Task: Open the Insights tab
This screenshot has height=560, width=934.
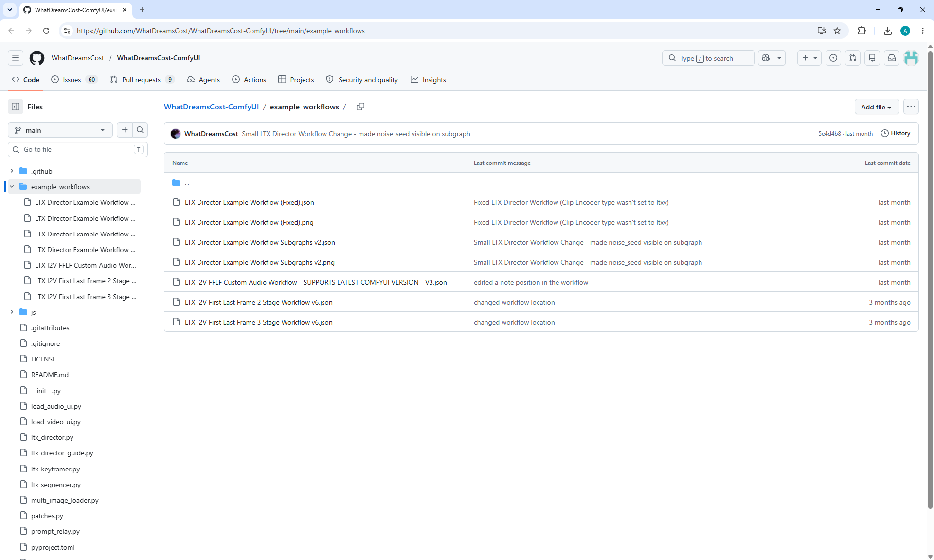Action: (428, 80)
